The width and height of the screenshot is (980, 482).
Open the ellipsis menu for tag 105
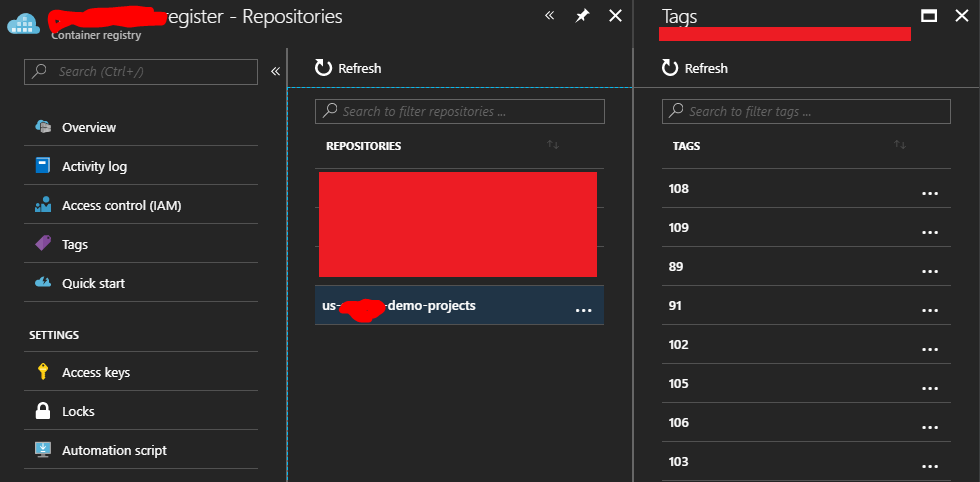[930, 389]
